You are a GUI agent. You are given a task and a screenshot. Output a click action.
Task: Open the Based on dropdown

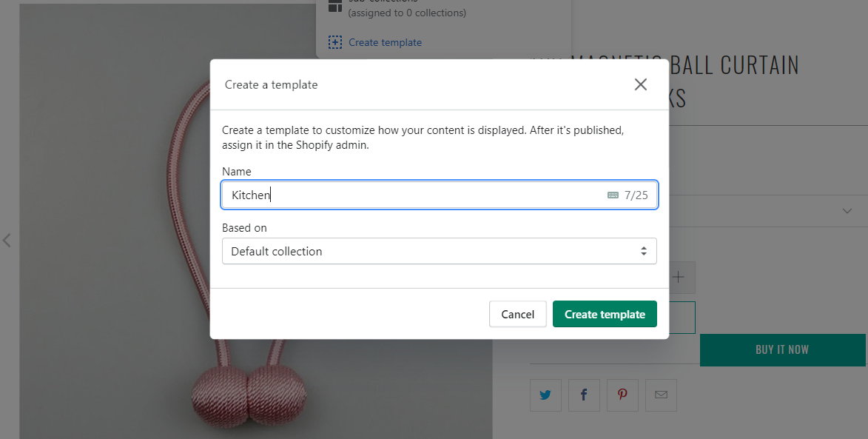click(x=439, y=251)
